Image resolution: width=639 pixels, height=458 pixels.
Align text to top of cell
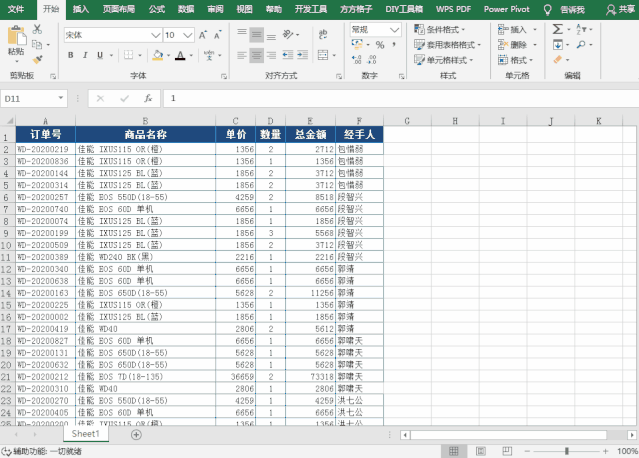click(242, 34)
